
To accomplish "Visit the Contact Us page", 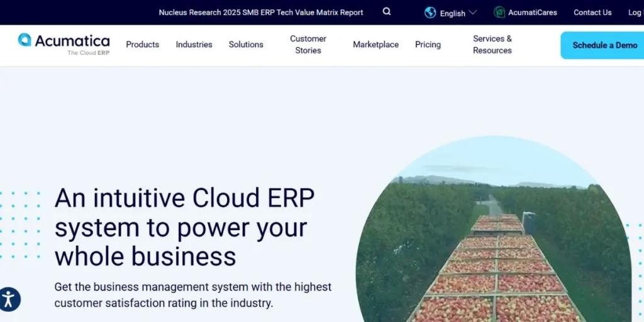I will coord(592,13).
